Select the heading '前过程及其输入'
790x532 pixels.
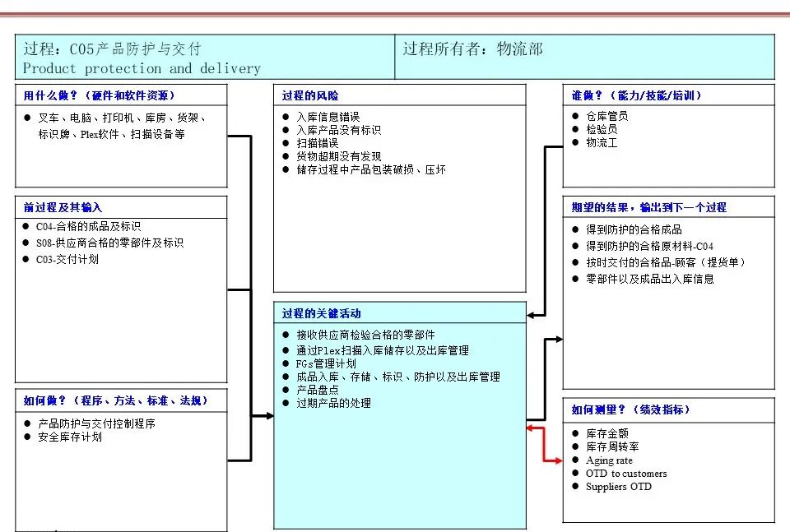(x=63, y=207)
